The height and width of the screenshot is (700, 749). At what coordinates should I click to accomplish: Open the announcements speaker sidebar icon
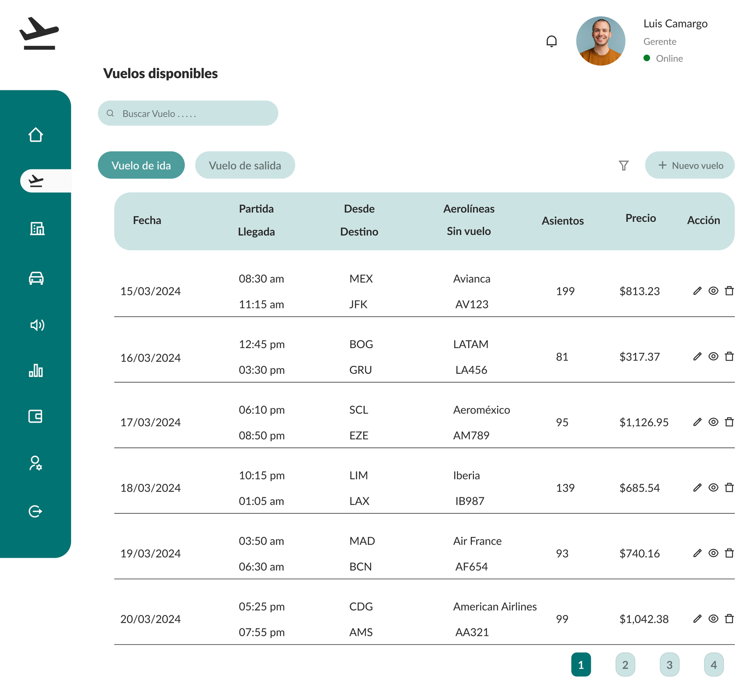tap(37, 325)
